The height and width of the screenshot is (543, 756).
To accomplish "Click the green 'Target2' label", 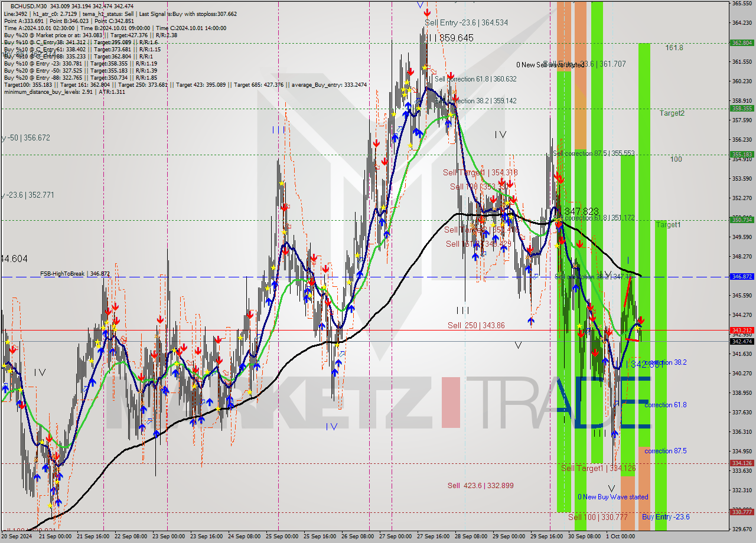I will (672, 113).
